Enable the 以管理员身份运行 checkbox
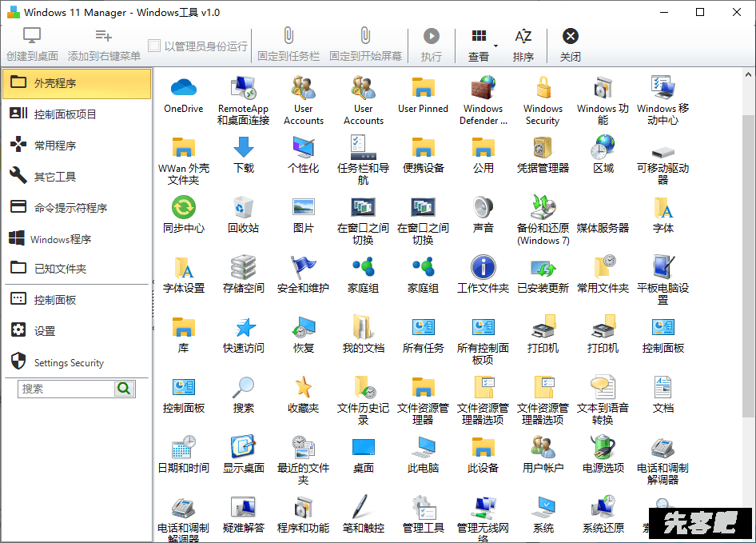 pos(155,46)
